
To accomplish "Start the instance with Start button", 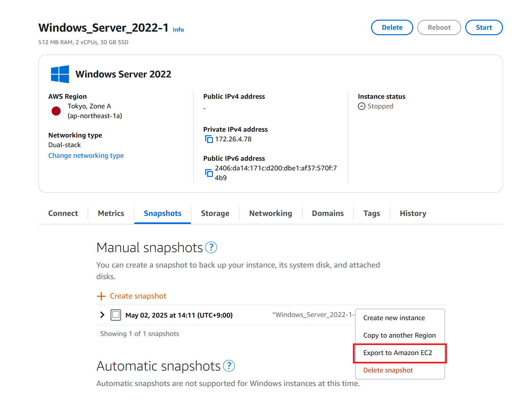I will (484, 27).
